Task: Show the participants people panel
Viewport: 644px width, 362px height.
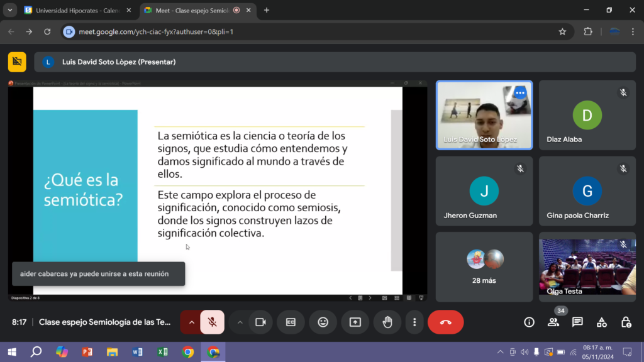Action: click(x=553, y=322)
